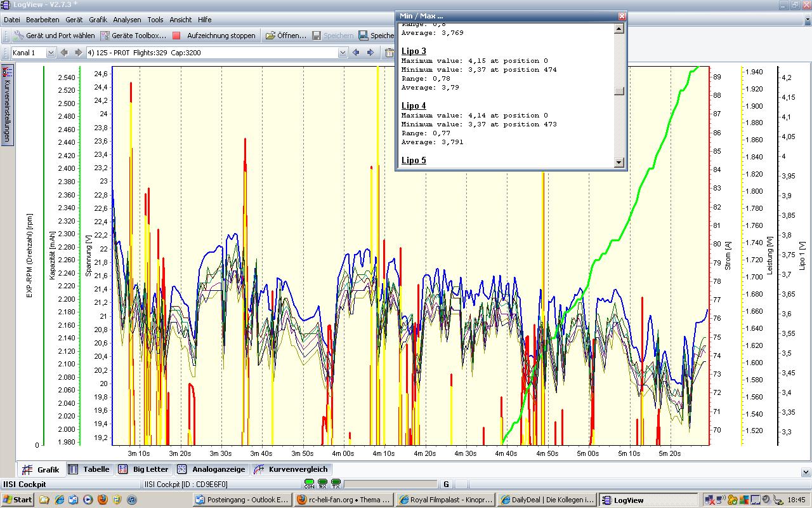This screenshot has height=508, width=812.
Task: Open the Windows Start menu
Action: coord(17,500)
